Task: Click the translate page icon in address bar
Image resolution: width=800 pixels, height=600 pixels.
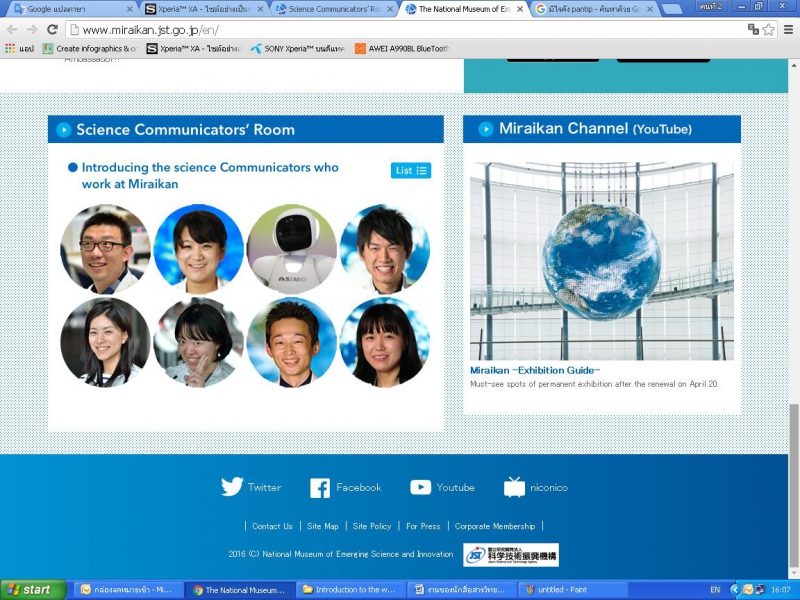Action: tap(753, 30)
